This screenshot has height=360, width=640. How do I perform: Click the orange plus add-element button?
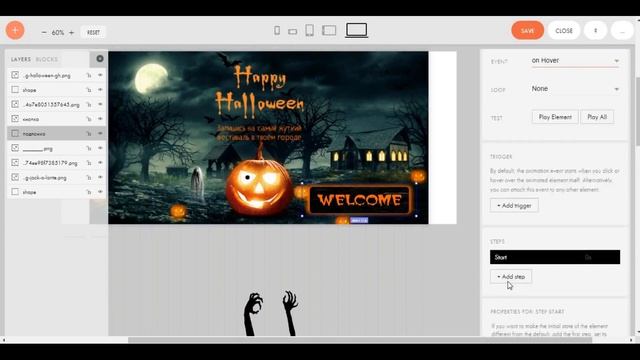click(15, 30)
